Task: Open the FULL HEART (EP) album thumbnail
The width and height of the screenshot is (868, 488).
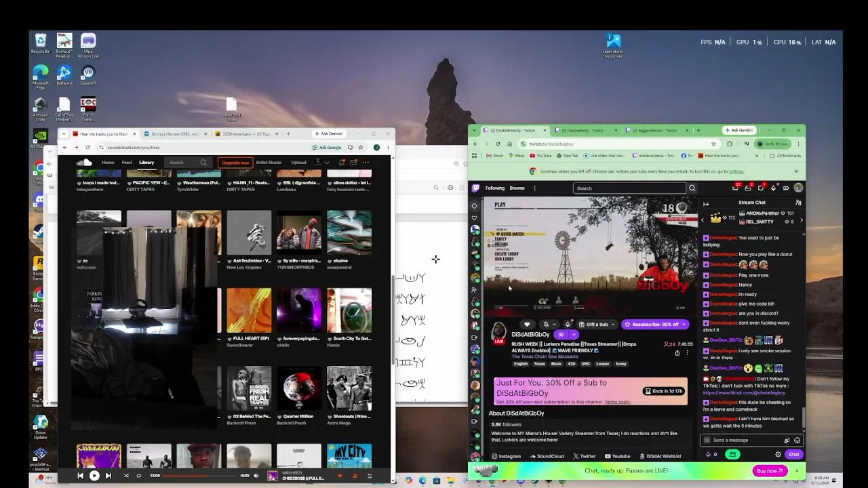Action: pyautogui.click(x=249, y=310)
